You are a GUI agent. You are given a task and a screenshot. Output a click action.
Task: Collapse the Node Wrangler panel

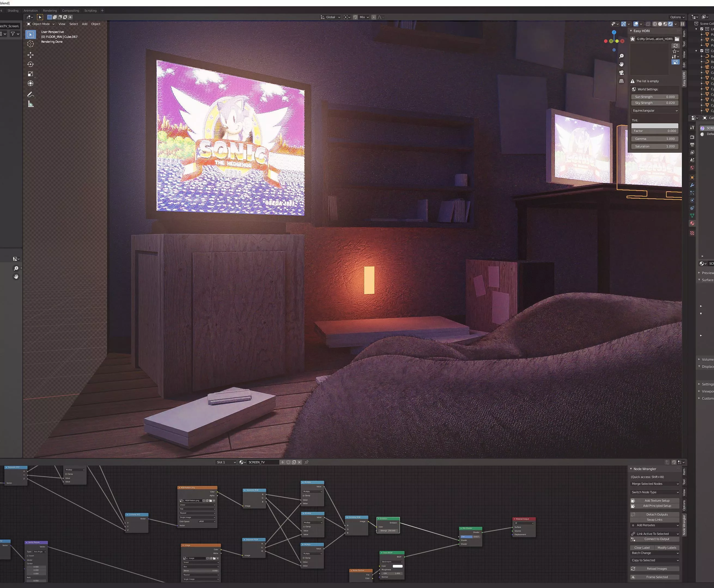[x=631, y=469]
